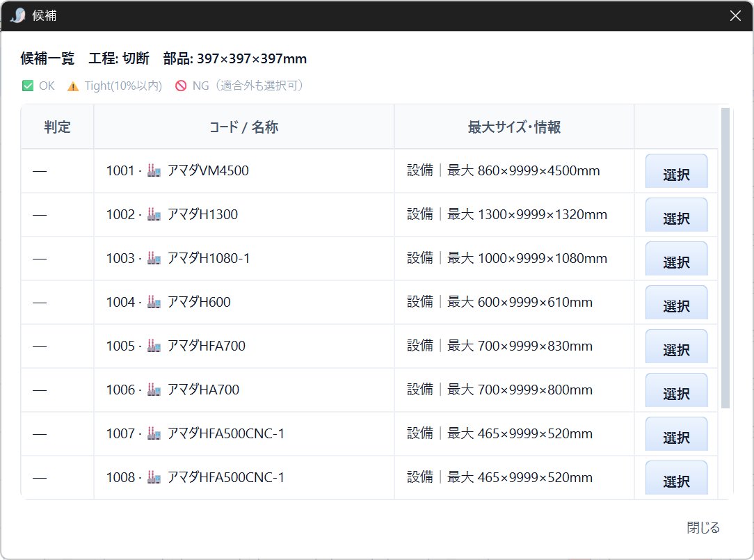The height and width of the screenshot is (560, 754).
Task: Click the factory icon beside アマダH1300
Action: 154,214
